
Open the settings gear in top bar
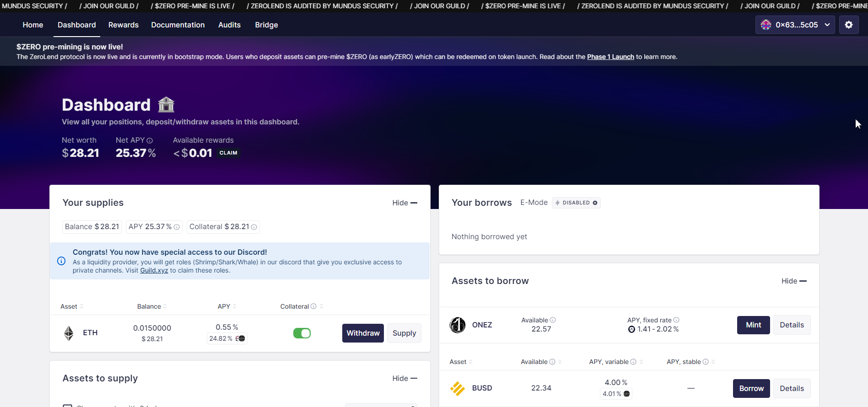(849, 25)
